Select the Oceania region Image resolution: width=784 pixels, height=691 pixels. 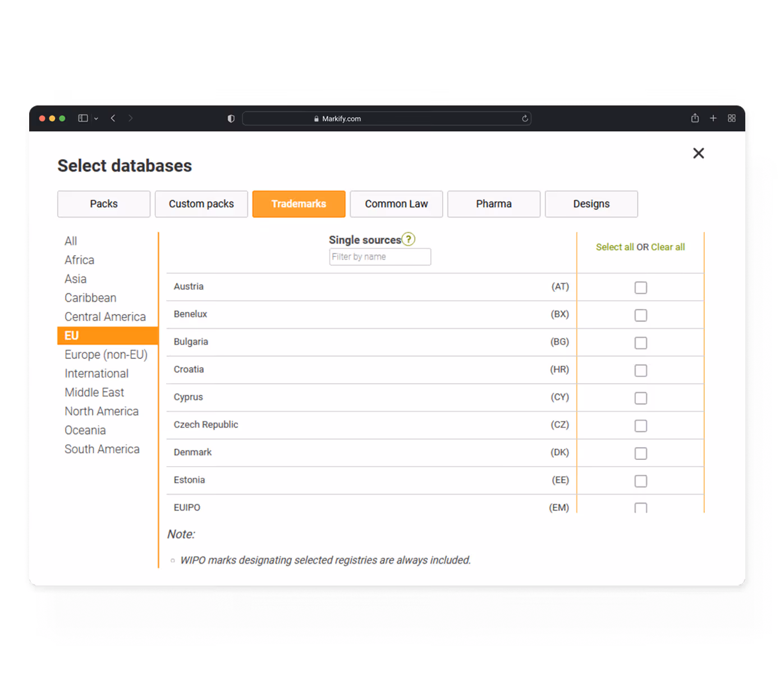click(x=85, y=430)
